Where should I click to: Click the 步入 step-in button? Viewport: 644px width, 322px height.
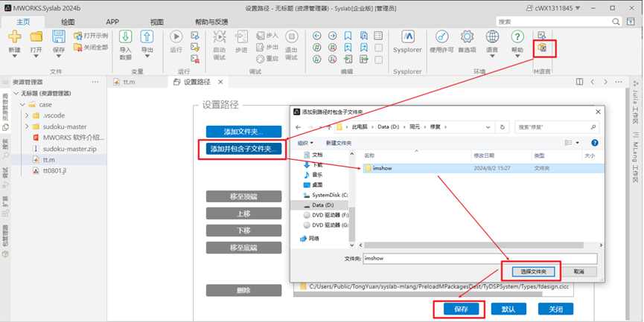267,36
